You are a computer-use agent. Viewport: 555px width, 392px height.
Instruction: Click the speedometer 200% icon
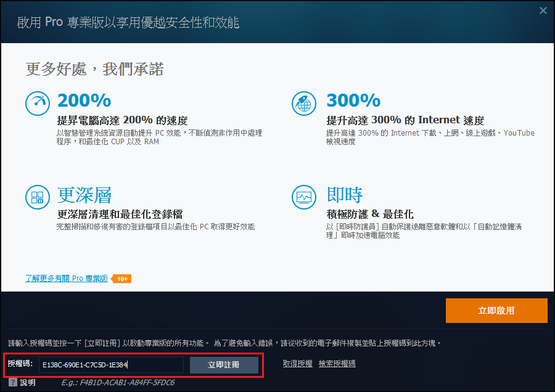tap(38, 104)
